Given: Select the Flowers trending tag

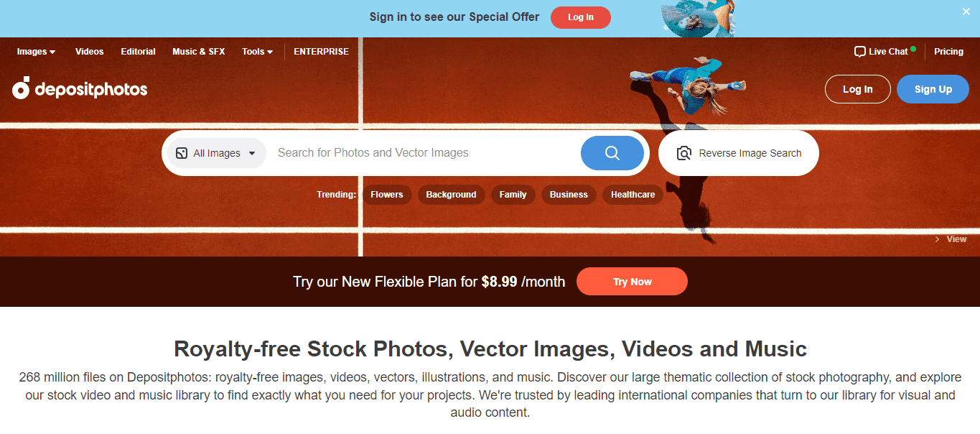Looking at the screenshot, I should pyautogui.click(x=387, y=195).
